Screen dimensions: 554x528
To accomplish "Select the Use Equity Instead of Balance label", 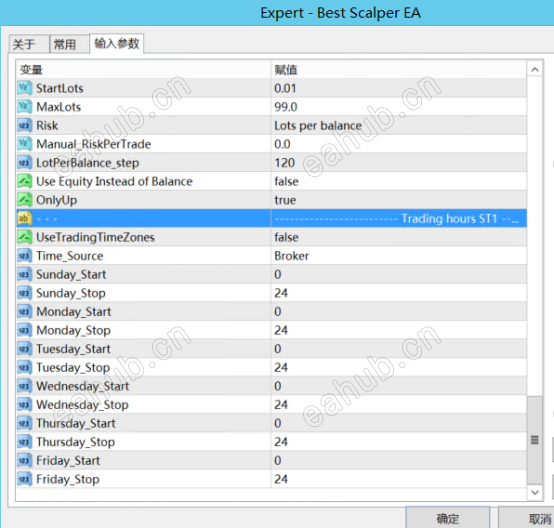I will tap(114, 182).
